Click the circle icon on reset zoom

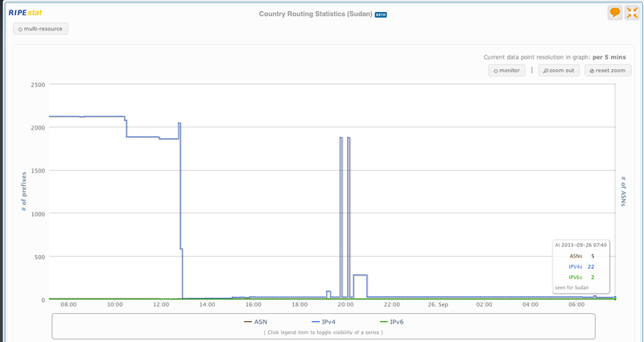(592, 71)
